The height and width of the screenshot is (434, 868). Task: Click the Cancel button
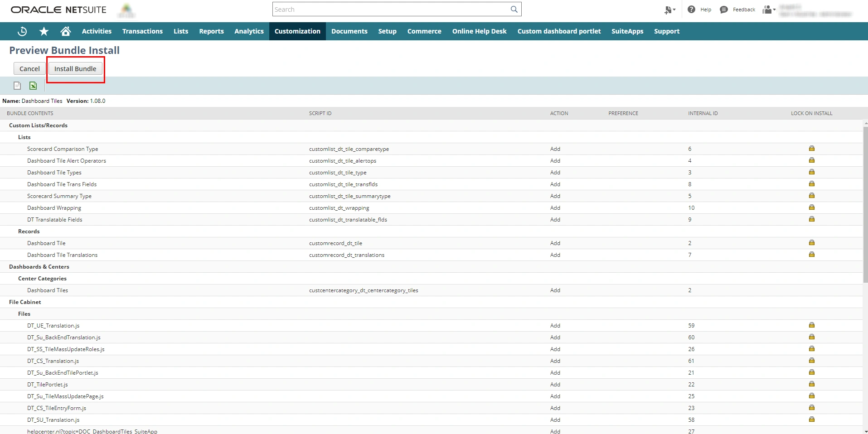point(29,69)
